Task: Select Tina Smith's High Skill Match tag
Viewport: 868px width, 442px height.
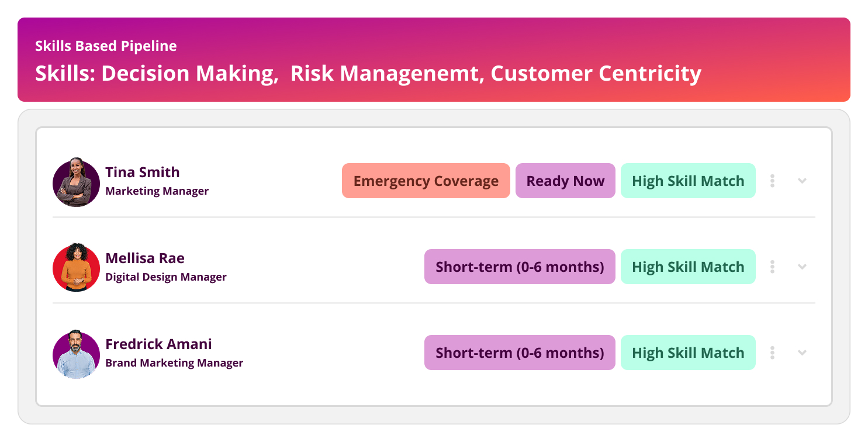Action: (x=688, y=181)
